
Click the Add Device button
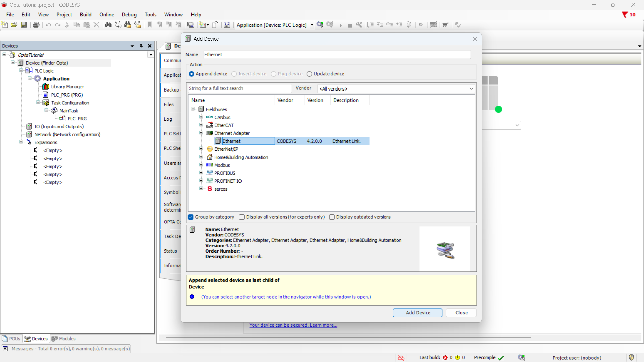tap(417, 313)
